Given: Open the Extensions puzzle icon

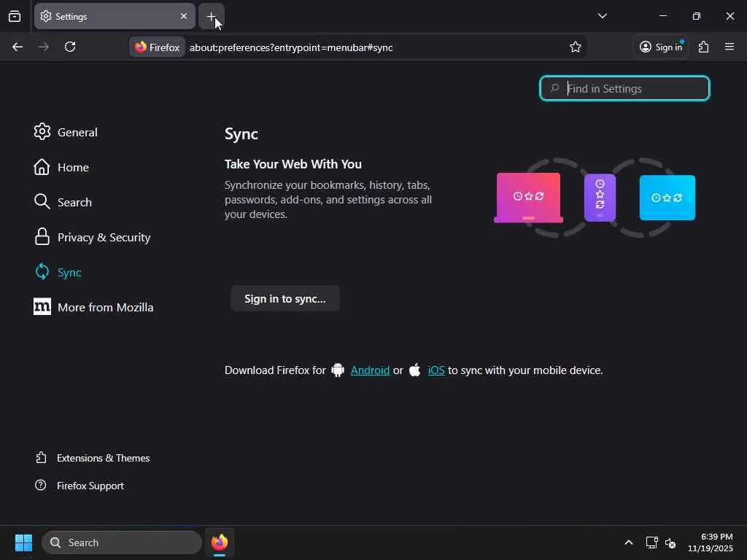Looking at the screenshot, I should 703,47.
